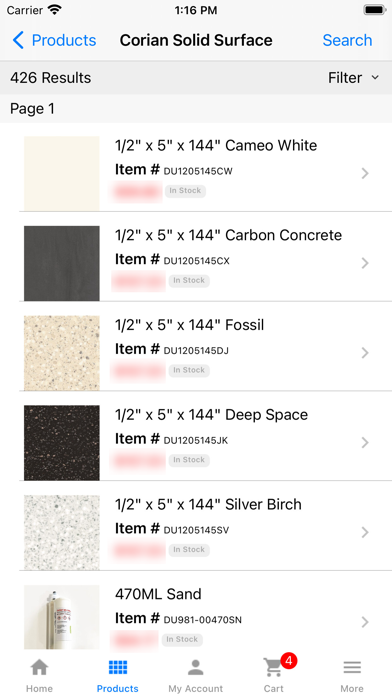Tap the Home icon in bottom bar

(x=39, y=667)
